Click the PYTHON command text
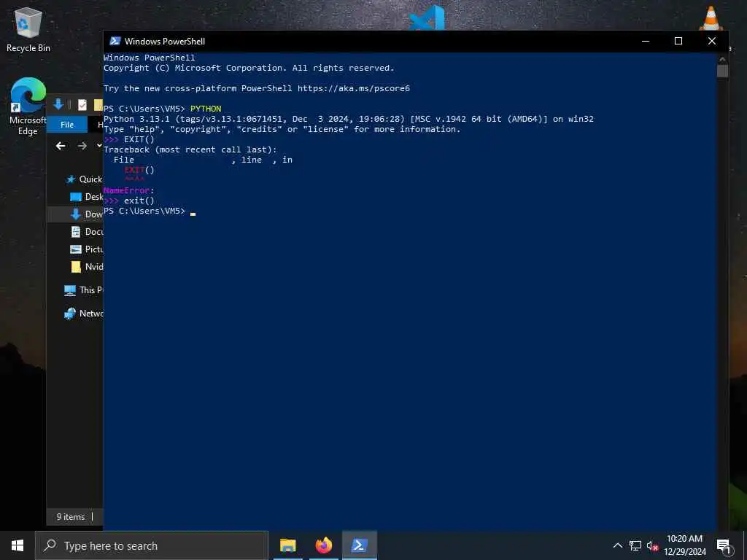This screenshot has height=560, width=747. coord(206,109)
